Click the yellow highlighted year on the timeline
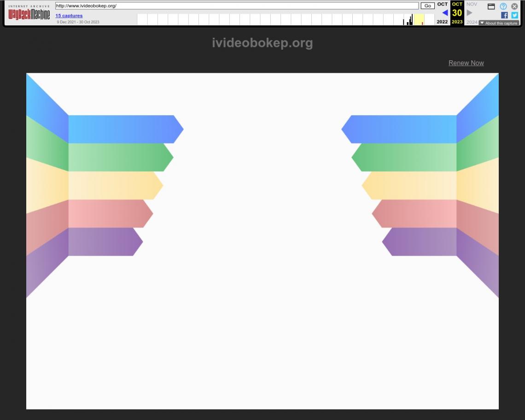This screenshot has width=525, height=420. pyautogui.click(x=419, y=19)
